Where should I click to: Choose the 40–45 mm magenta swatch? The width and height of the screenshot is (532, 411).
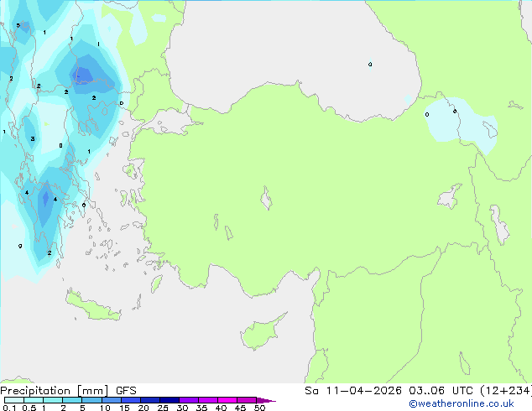pyautogui.click(x=227, y=400)
